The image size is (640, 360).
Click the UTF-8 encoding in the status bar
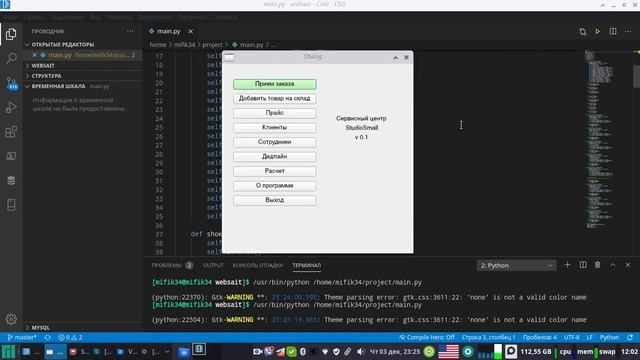pyautogui.click(x=571, y=338)
